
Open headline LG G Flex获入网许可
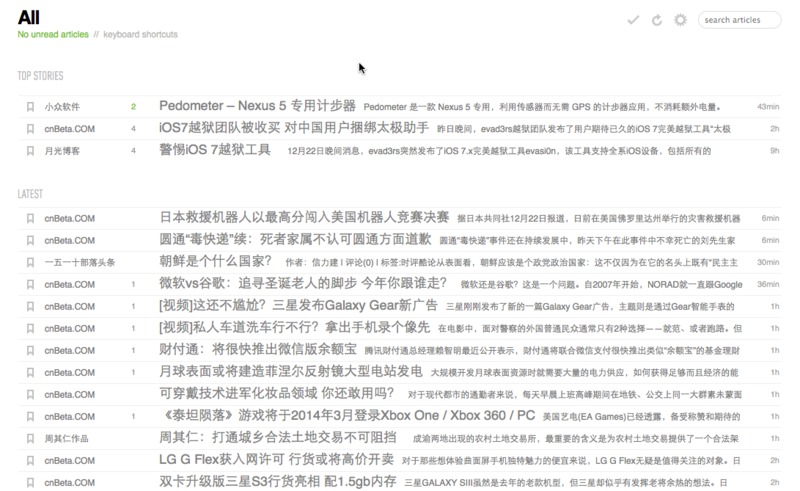point(277,459)
